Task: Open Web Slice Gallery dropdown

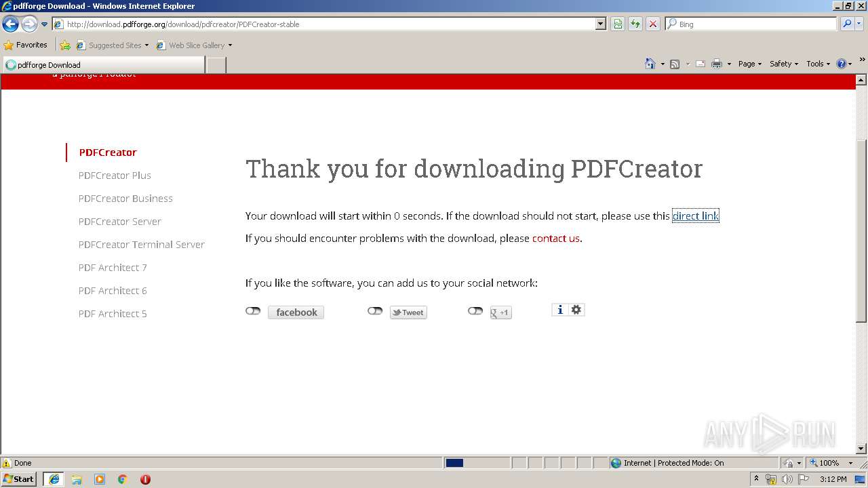Action: tap(195, 45)
